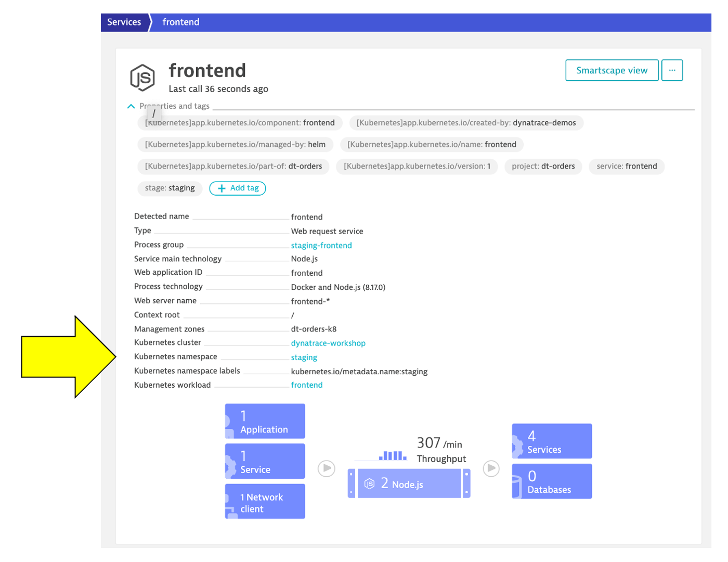Click the Detected name value 'frontend'

[x=307, y=217]
